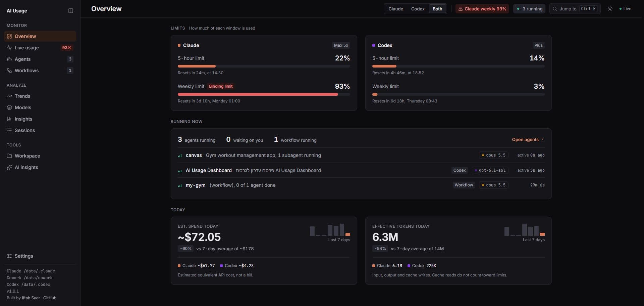Select the Both provider filter
Image resolution: width=644 pixels, height=306 pixels.
click(x=437, y=9)
